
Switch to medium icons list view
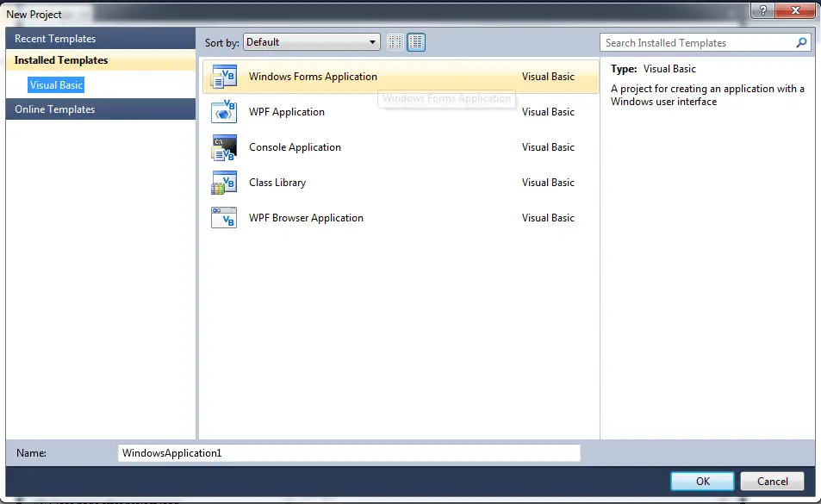coord(416,42)
